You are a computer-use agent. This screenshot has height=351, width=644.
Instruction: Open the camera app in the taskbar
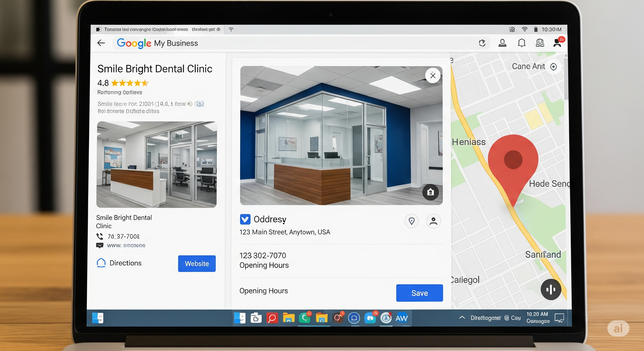[x=256, y=318]
